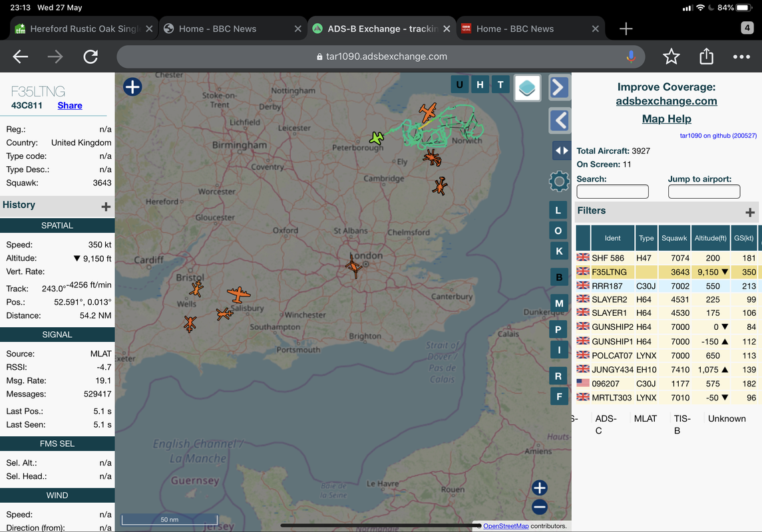This screenshot has width=762, height=532.
Task: Expand the Filters section plus
Action: pos(750,212)
